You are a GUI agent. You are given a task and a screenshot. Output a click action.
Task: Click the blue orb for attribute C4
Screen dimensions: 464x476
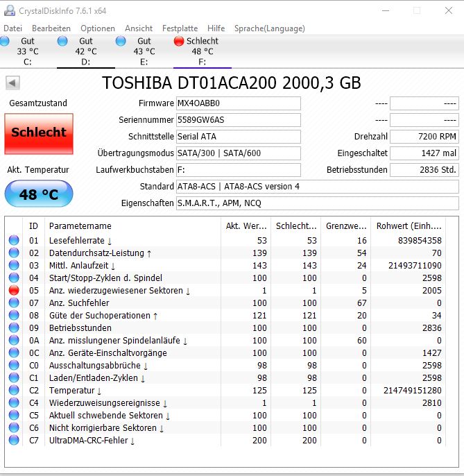click(14, 402)
